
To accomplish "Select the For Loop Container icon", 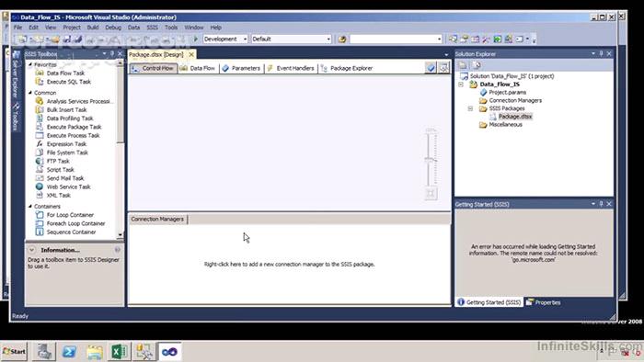I will [40, 215].
